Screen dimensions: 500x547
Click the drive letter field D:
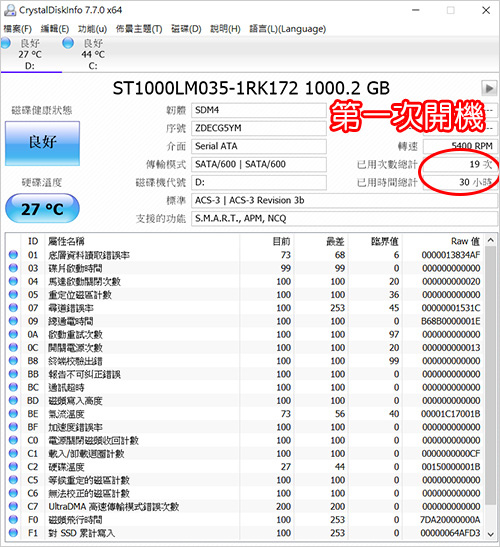pos(259,182)
